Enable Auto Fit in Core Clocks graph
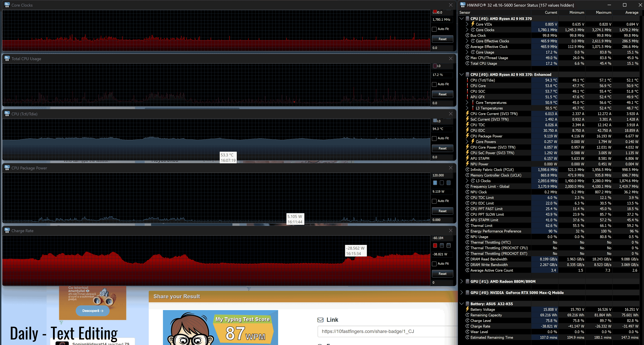The image size is (644, 345). pyautogui.click(x=434, y=29)
